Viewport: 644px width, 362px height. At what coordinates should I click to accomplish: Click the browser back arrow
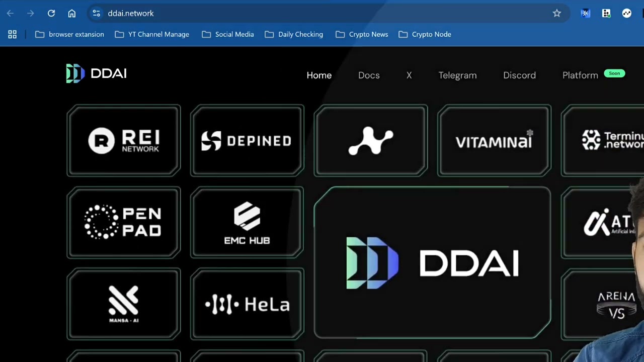pyautogui.click(x=10, y=14)
